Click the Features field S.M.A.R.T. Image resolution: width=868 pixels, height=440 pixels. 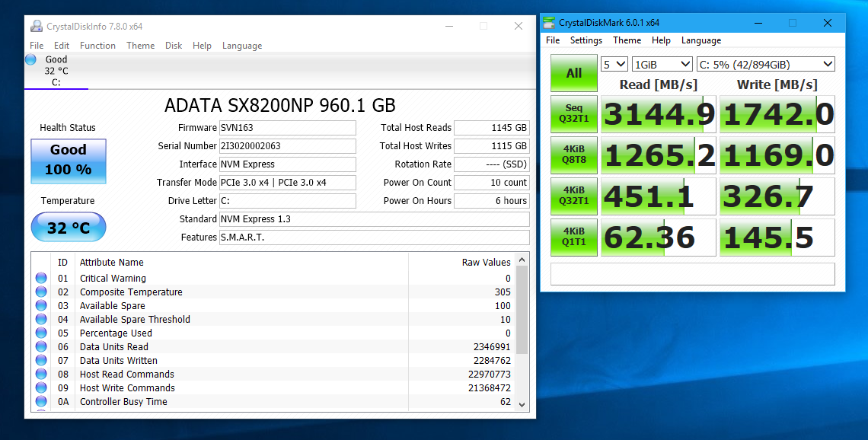coord(374,237)
